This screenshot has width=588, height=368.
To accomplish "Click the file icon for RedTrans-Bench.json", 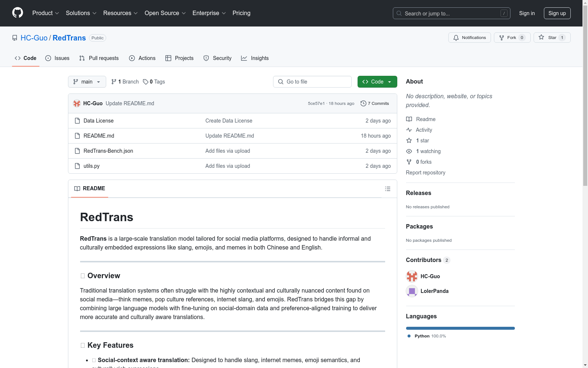I will click(77, 151).
